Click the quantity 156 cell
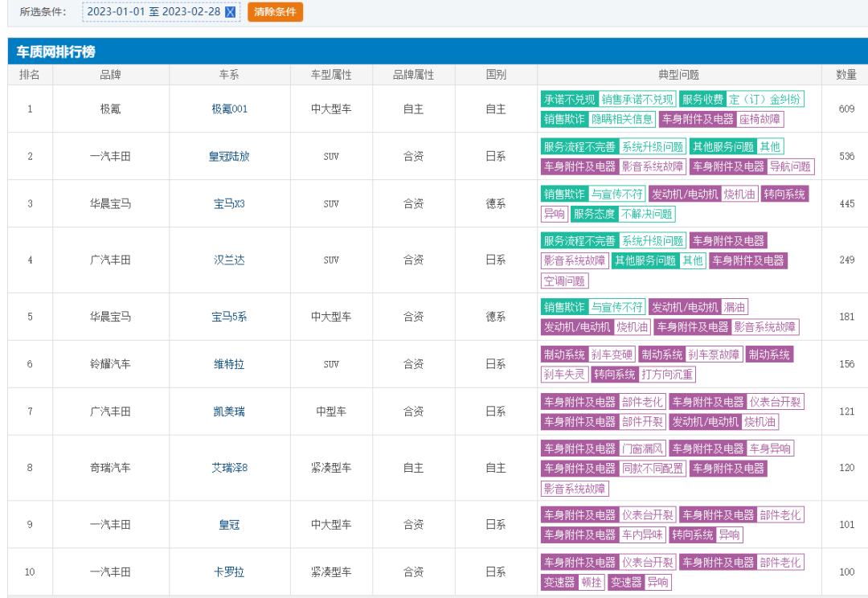Viewport: 868px width, 598px height. [x=846, y=364]
